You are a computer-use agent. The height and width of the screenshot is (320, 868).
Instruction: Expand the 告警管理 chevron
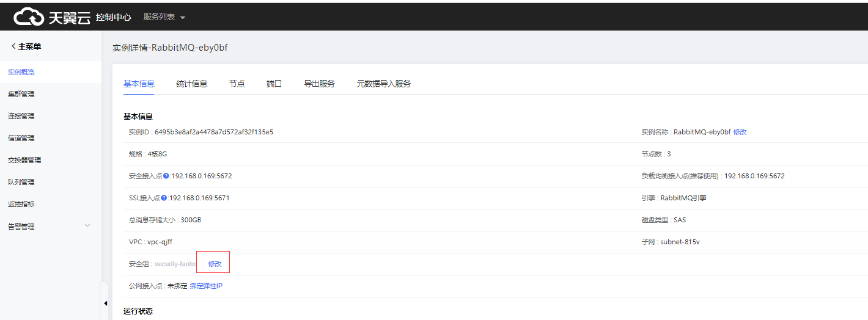click(87, 226)
